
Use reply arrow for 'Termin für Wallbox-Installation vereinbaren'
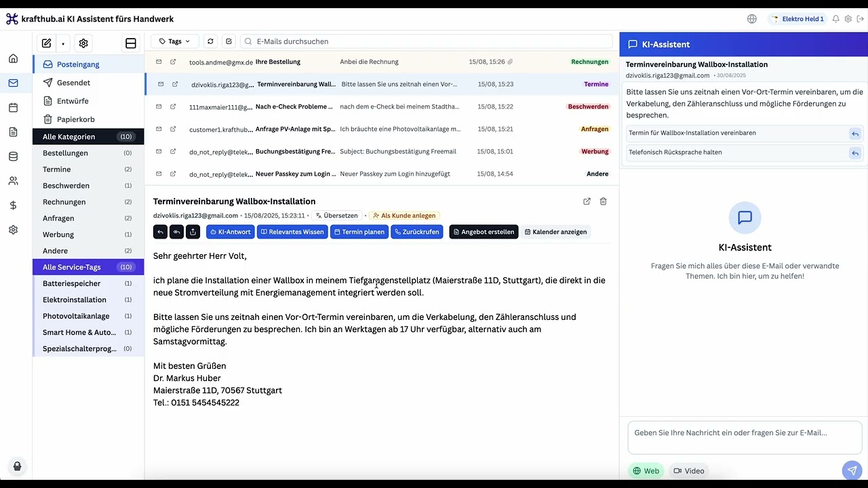pos(855,134)
